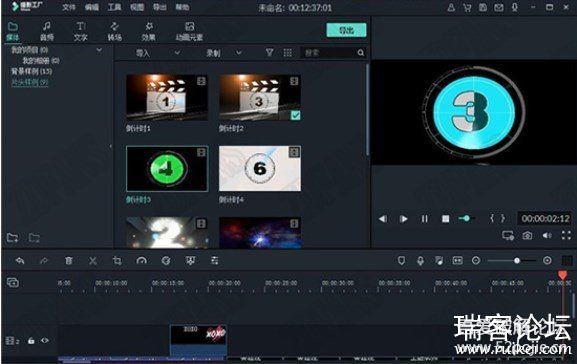Open the speed gauge icon

point(142,261)
